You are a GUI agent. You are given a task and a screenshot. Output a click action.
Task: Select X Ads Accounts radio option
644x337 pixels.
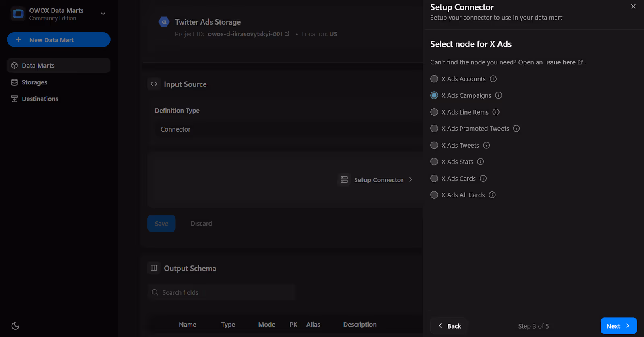pyautogui.click(x=434, y=79)
